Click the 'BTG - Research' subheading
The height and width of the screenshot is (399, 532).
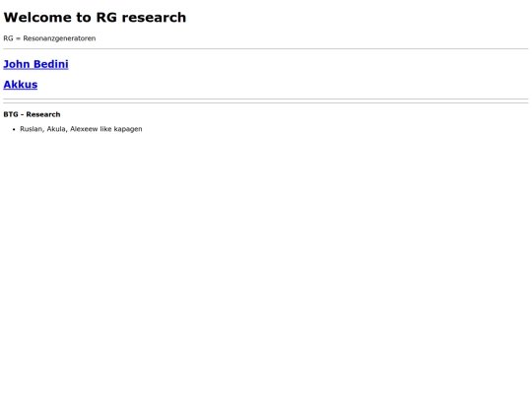(32, 114)
